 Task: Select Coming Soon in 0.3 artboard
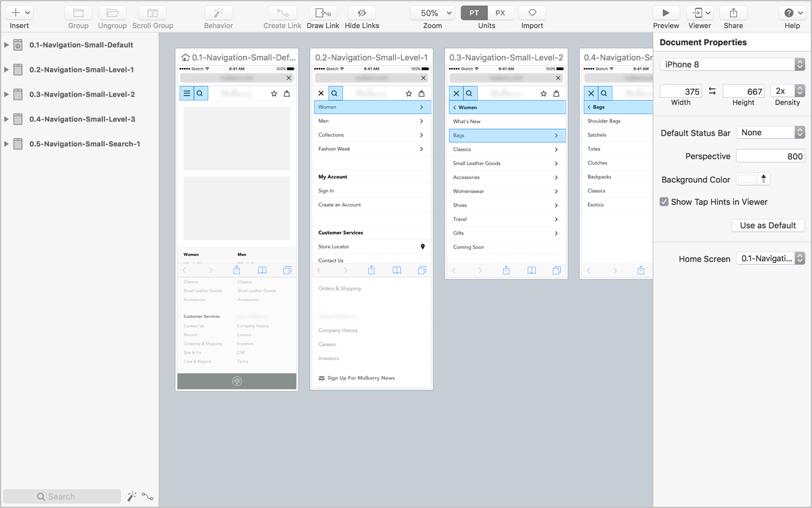469,247
